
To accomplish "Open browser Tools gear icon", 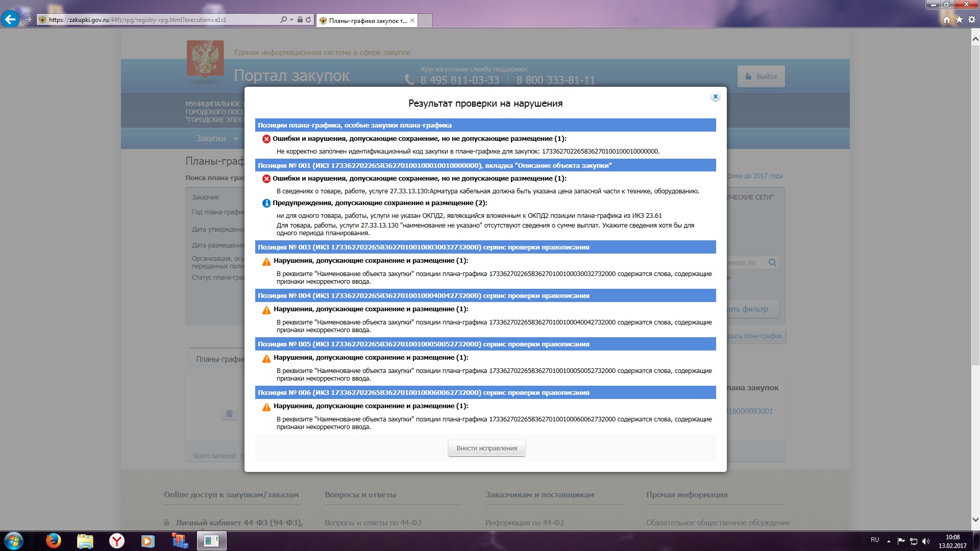I will pyautogui.click(x=971, y=20).
